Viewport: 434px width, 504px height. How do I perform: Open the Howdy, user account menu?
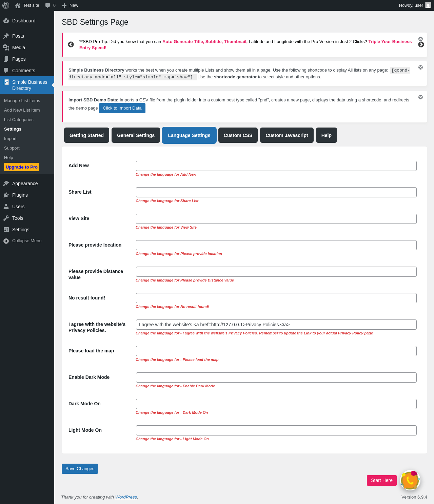pos(415,5)
